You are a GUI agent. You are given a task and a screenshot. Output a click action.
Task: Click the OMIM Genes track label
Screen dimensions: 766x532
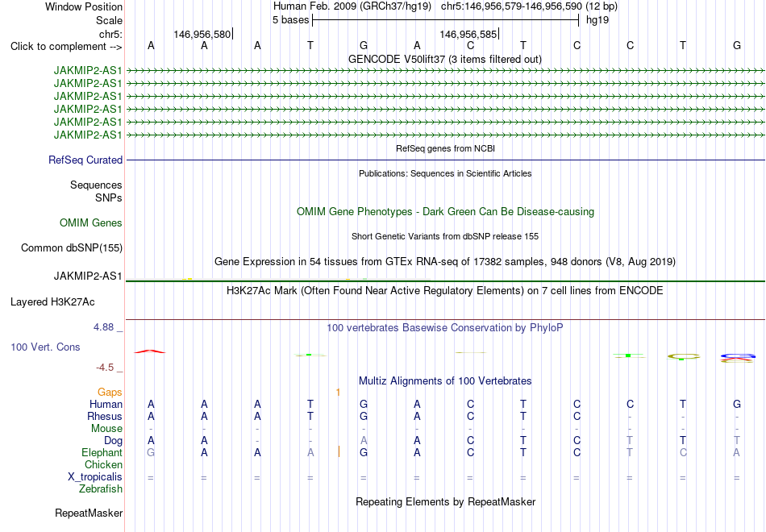point(91,222)
